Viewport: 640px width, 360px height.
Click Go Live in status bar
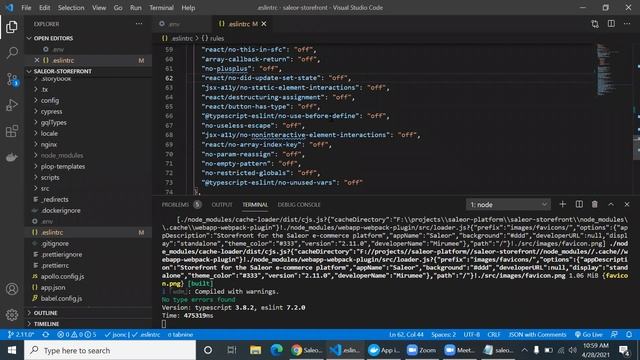[x=589, y=334]
